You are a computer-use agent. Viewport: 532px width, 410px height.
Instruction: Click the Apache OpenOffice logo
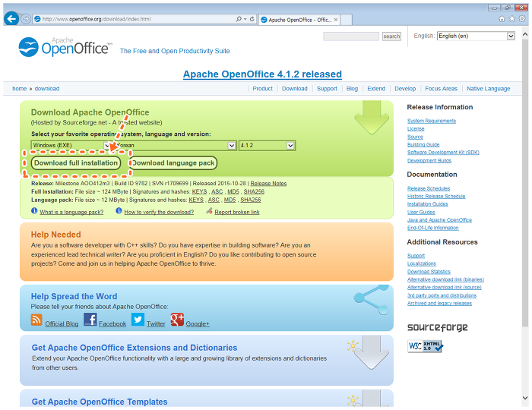pyautogui.click(x=65, y=47)
